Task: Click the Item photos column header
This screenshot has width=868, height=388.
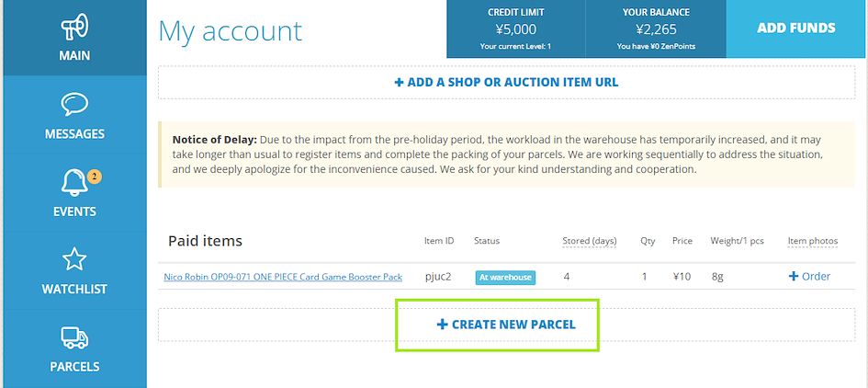Action: [813, 241]
